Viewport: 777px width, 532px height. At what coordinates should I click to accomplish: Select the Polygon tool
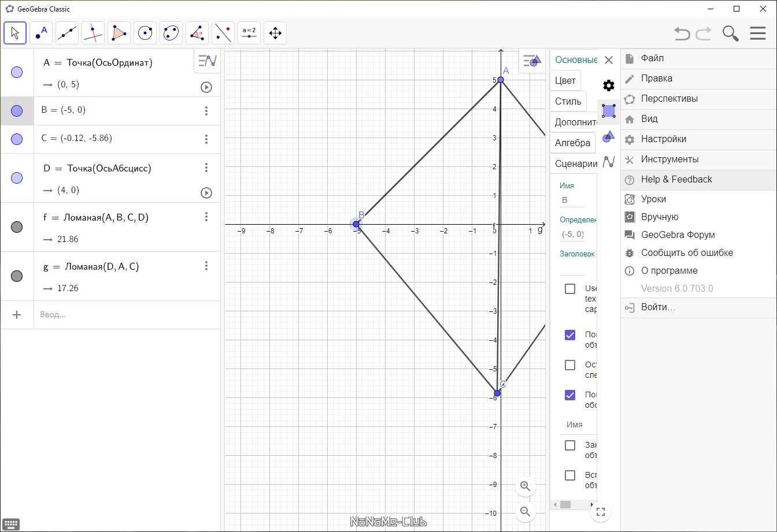tap(119, 33)
